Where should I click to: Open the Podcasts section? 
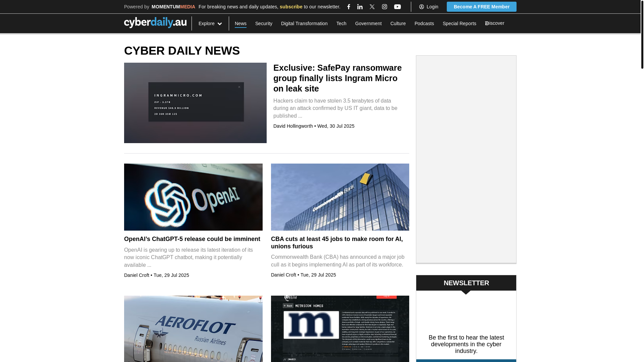coord(424,23)
